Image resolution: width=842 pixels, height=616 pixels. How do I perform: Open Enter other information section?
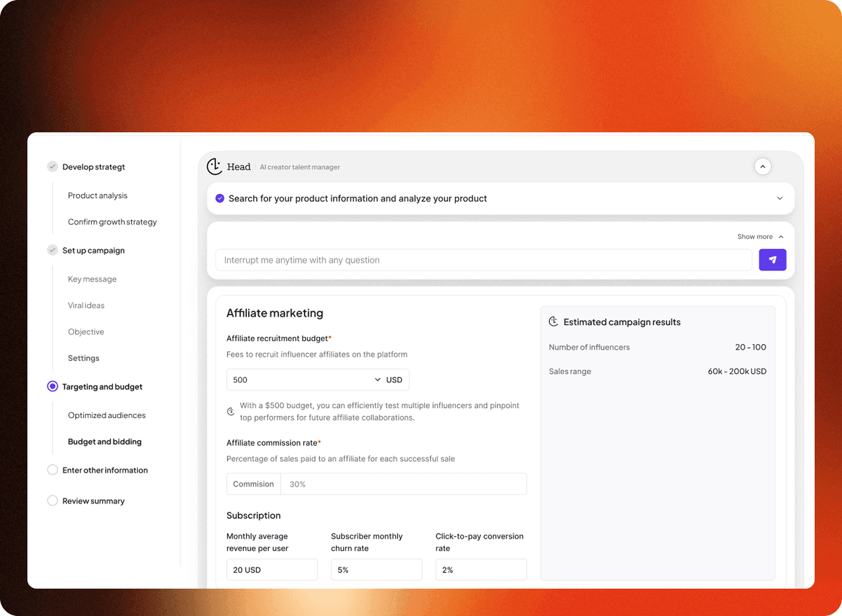[105, 471]
